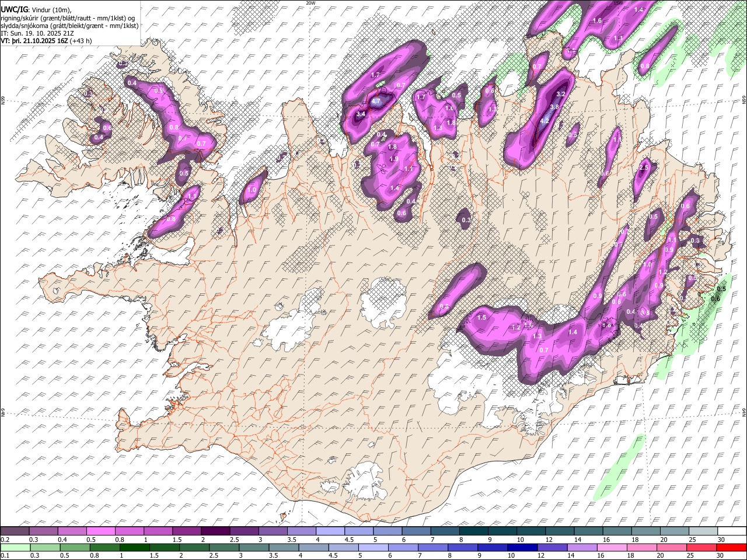Click the 'UWC/IG' title in the header box

coord(14,9)
